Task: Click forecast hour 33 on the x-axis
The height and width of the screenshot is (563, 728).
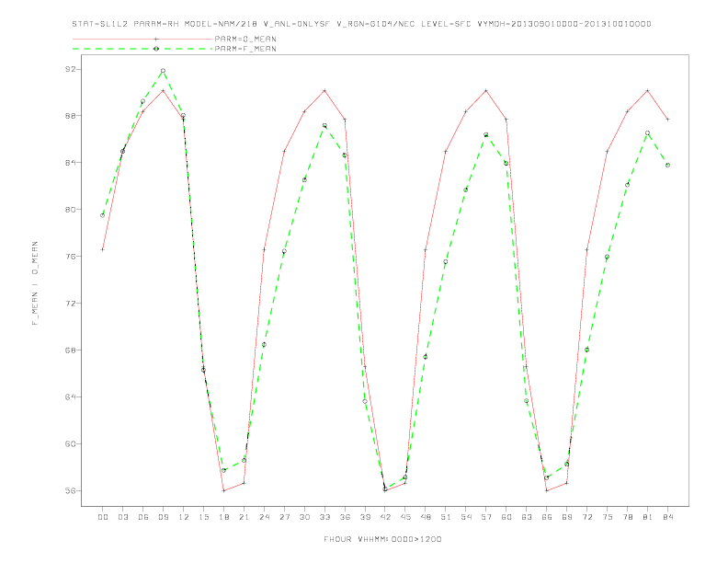Action: (324, 517)
